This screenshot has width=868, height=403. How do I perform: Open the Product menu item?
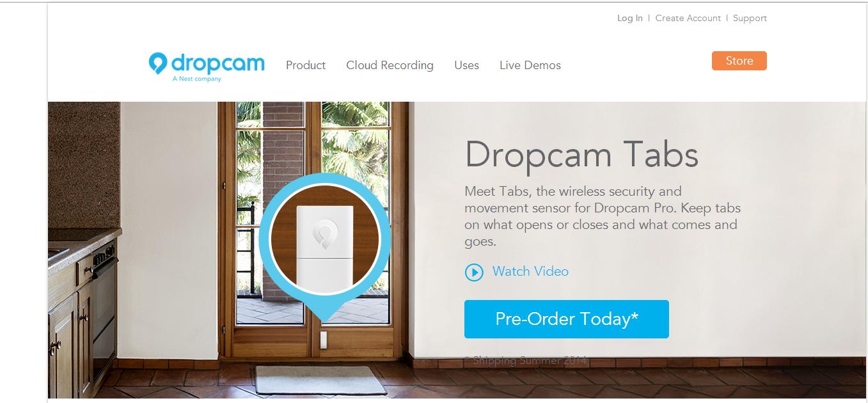[306, 65]
